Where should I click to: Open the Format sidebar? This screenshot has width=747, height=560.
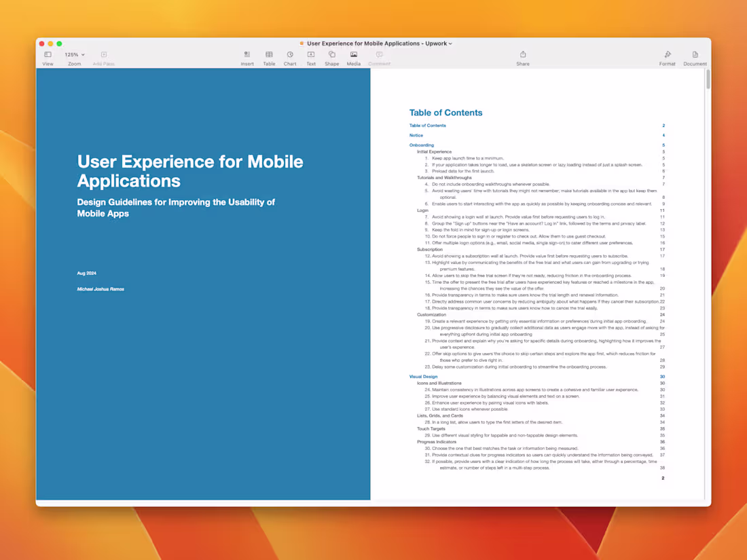(x=667, y=56)
